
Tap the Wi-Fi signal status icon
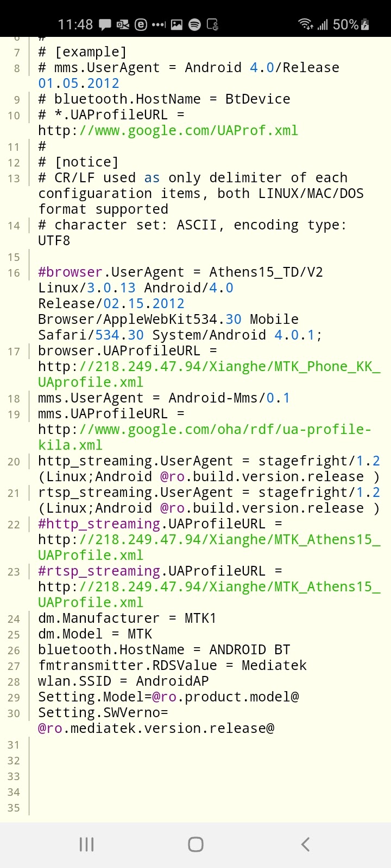pyautogui.click(x=305, y=24)
